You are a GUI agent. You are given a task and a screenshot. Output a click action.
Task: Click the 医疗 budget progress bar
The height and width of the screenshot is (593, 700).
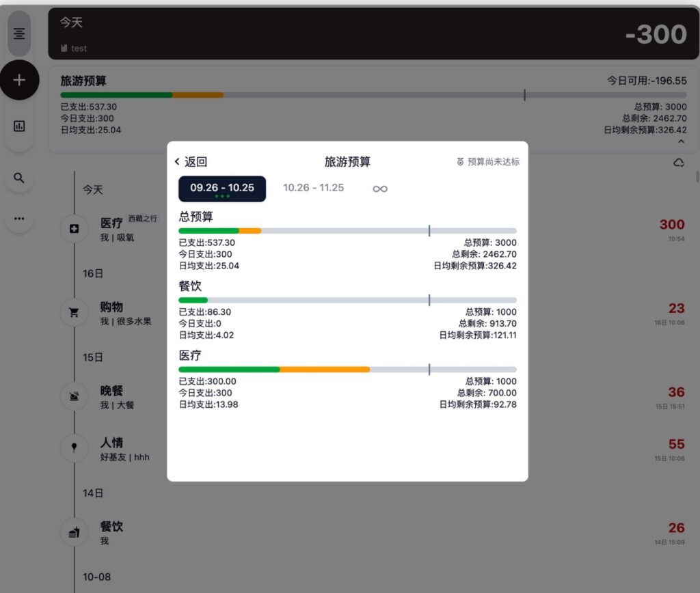347,370
